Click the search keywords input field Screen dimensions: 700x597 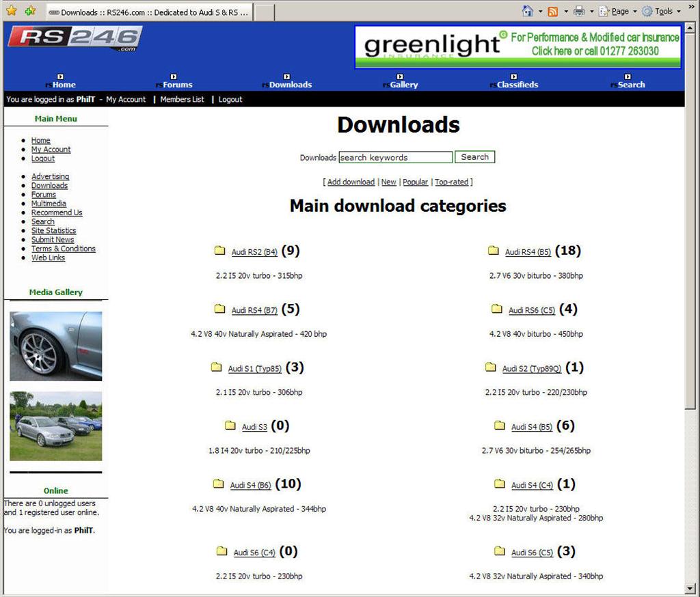395,157
